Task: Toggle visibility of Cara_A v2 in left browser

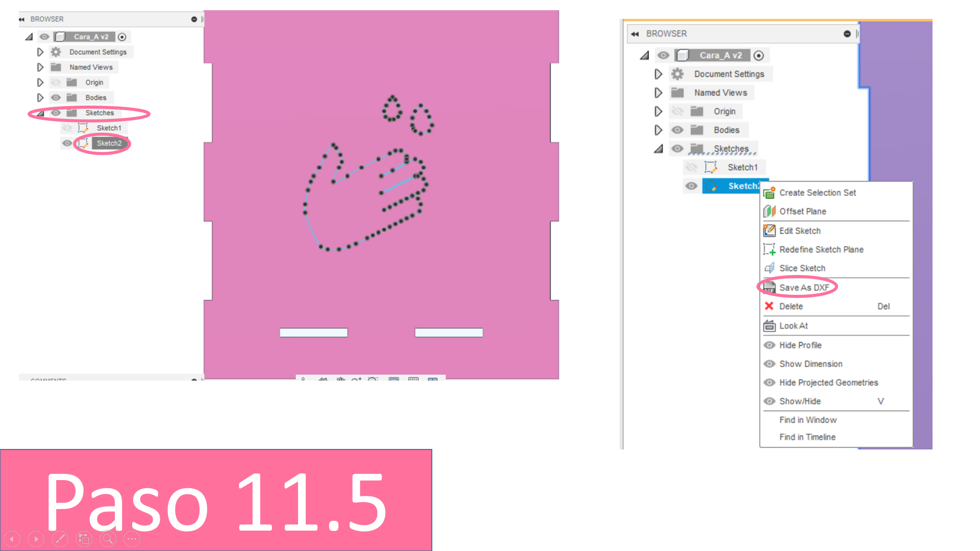Action: pos(44,37)
